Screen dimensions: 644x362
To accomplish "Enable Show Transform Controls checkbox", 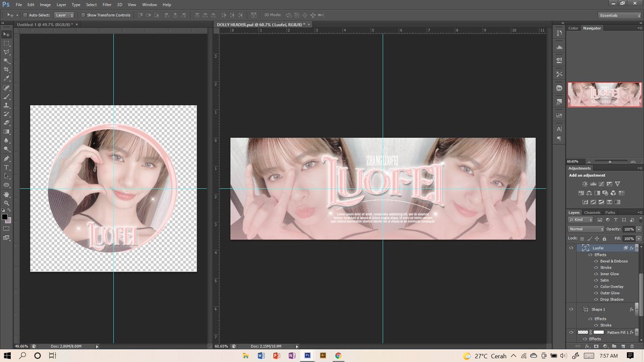I will [83, 15].
